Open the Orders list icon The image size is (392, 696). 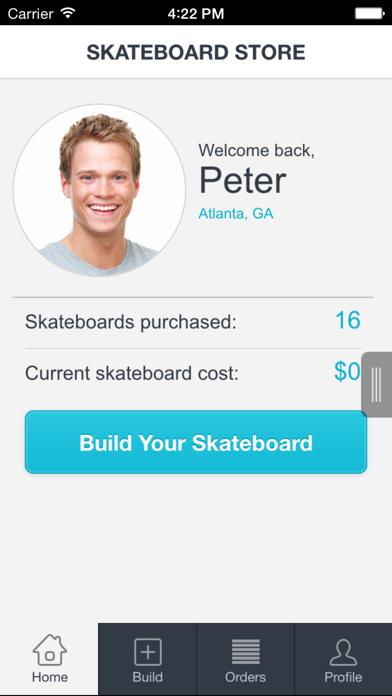coord(245,652)
